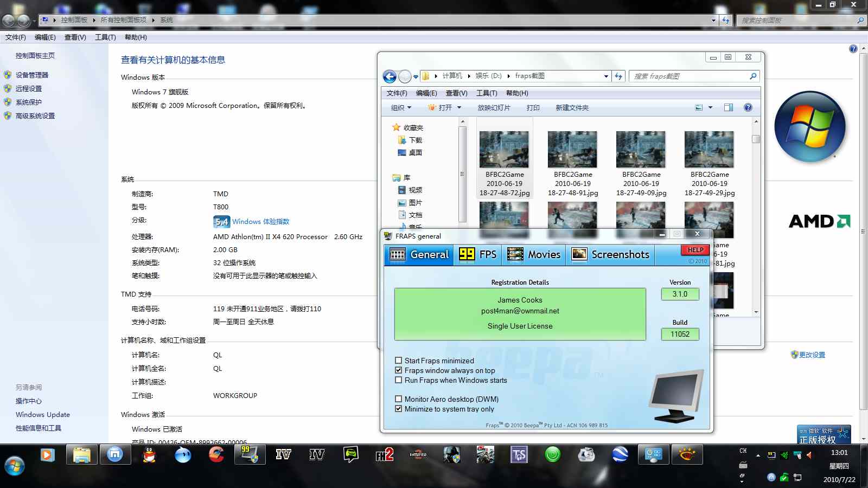Open the Movies tab in Fraps
868x488 pixels.
point(534,254)
